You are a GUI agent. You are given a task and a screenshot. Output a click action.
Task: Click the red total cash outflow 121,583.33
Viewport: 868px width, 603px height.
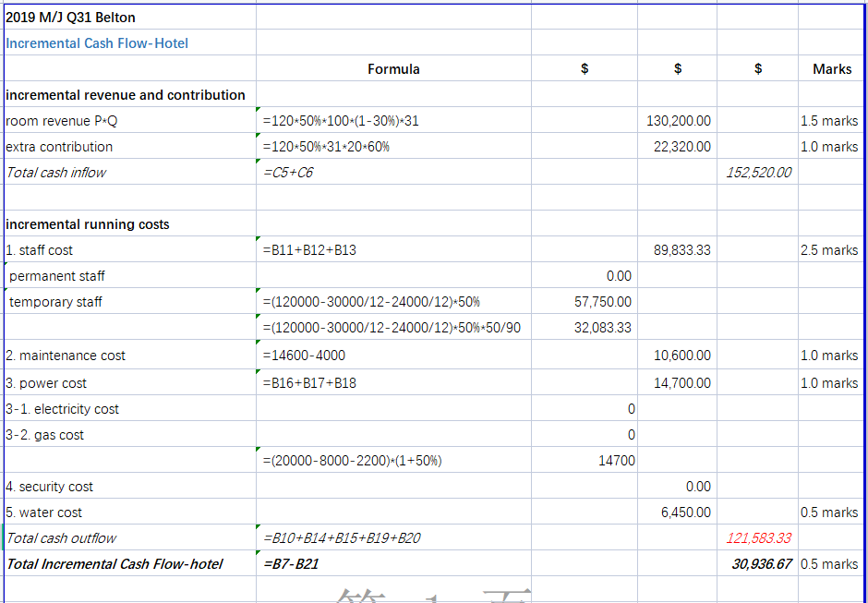(758, 538)
